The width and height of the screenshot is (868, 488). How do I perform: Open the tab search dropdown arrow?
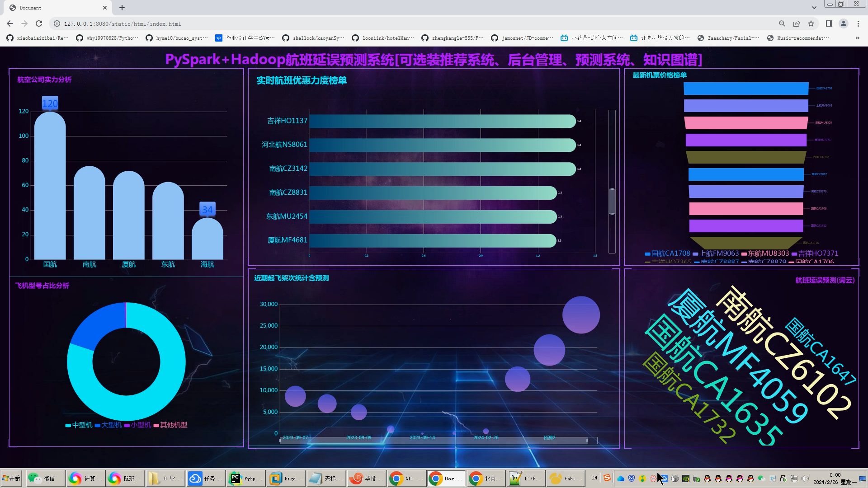coord(814,8)
